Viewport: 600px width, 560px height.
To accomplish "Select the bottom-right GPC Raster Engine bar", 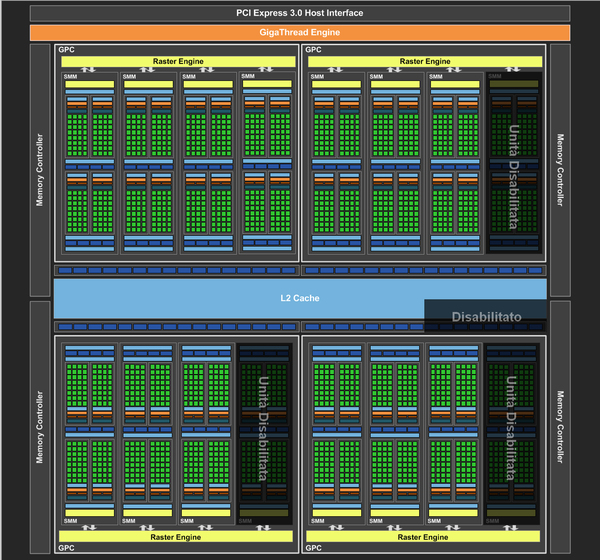I will click(x=423, y=537).
